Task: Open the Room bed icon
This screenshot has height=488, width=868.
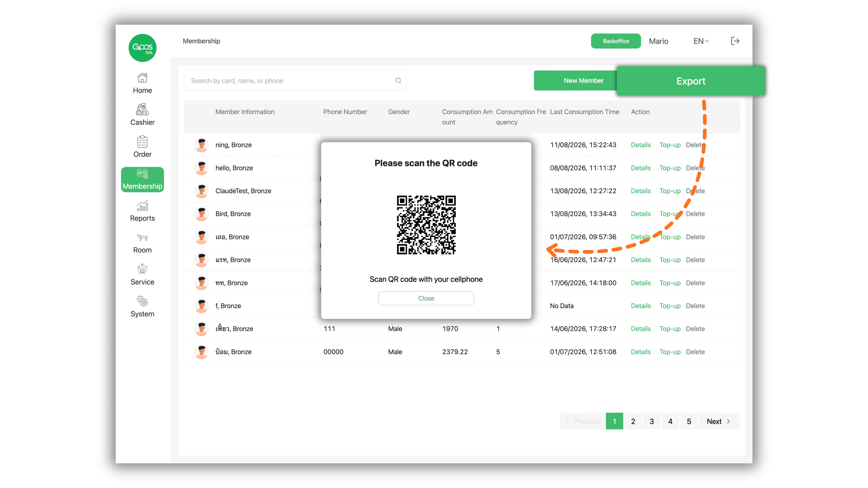Action: click(142, 238)
